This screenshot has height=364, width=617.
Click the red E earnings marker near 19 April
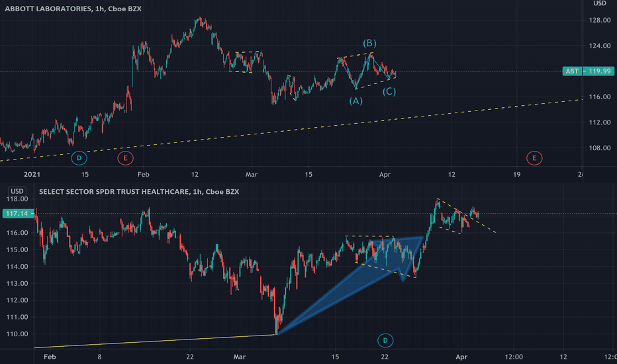point(534,158)
